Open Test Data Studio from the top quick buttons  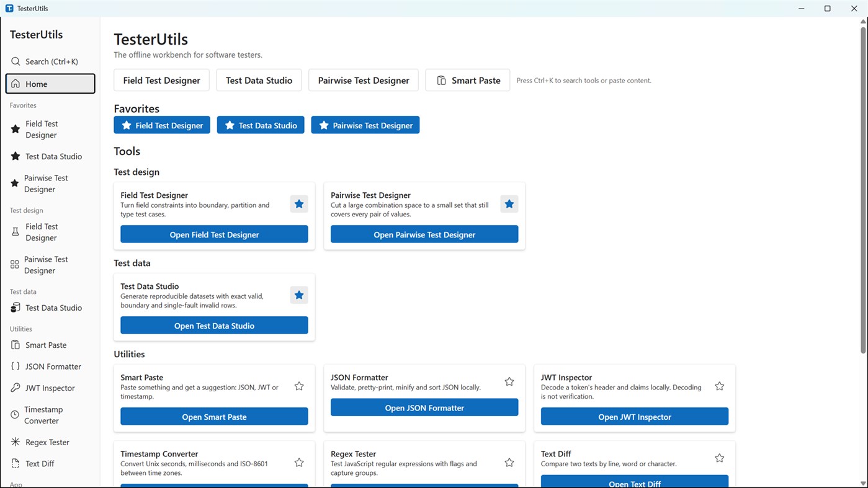click(259, 80)
